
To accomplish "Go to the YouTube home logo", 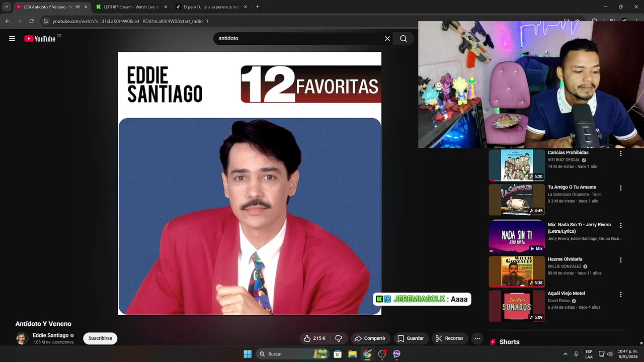I will point(40,39).
